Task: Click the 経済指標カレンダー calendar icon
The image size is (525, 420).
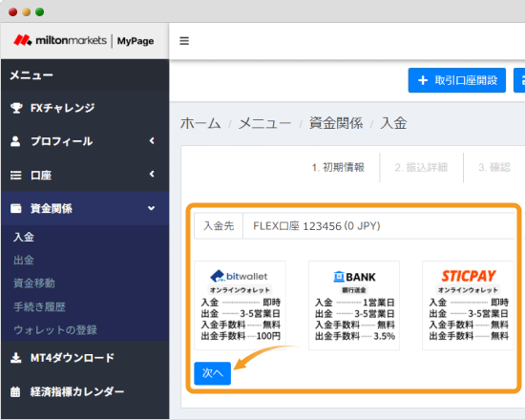Action: [x=15, y=391]
